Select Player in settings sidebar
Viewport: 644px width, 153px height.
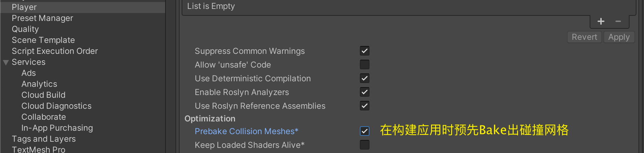[x=24, y=7]
